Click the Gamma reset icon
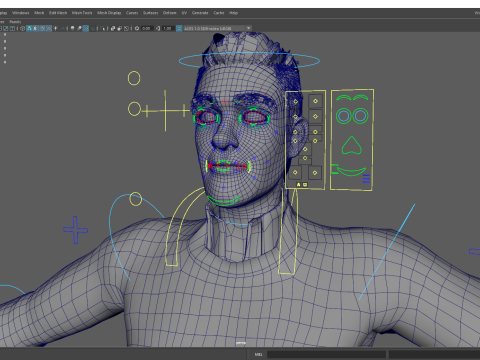 (158, 28)
